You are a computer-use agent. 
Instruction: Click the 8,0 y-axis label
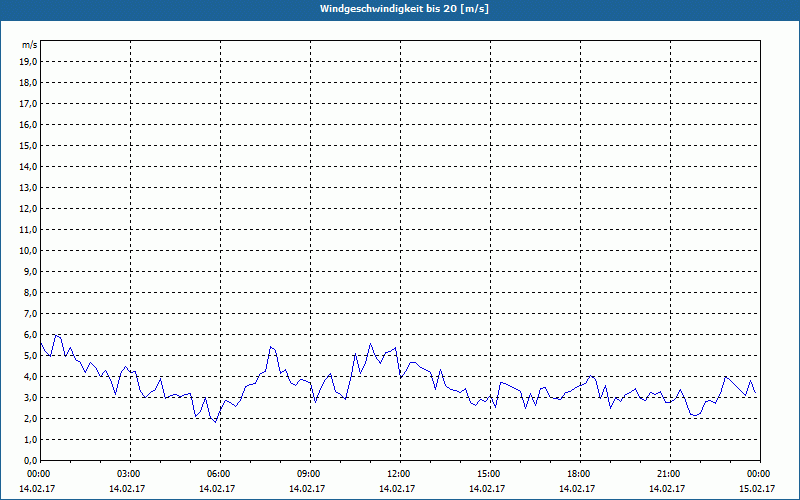pyautogui.click(x=30, y=292)
